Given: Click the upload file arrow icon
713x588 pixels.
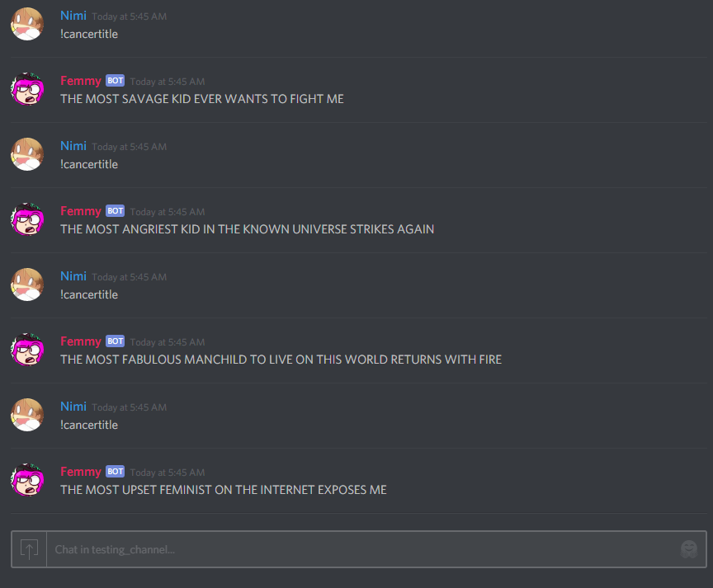Looking at the screenshot, I should click(x=29, y=549).
